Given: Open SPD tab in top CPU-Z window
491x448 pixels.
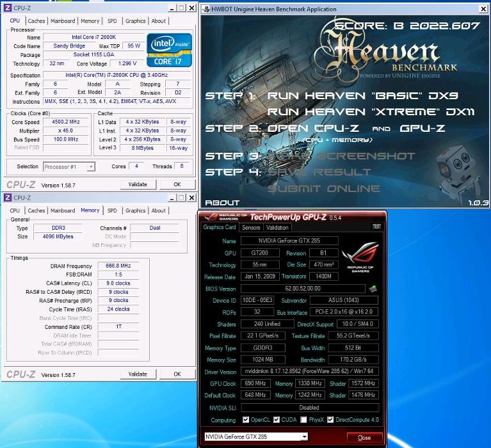Looking at the screenshot, I should click(112, 21).
